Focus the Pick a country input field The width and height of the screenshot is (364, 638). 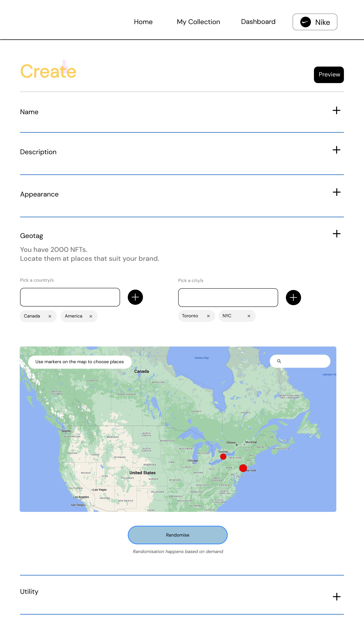(x=70, y=297)
